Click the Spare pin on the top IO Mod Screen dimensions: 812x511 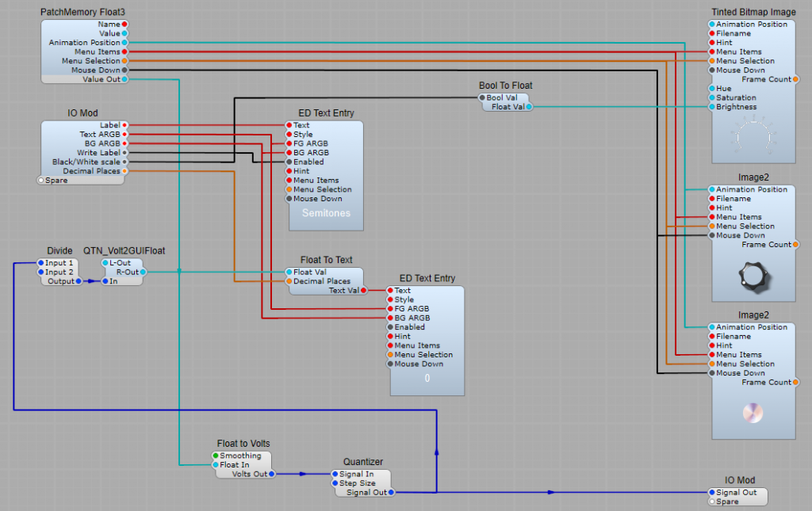41,180
